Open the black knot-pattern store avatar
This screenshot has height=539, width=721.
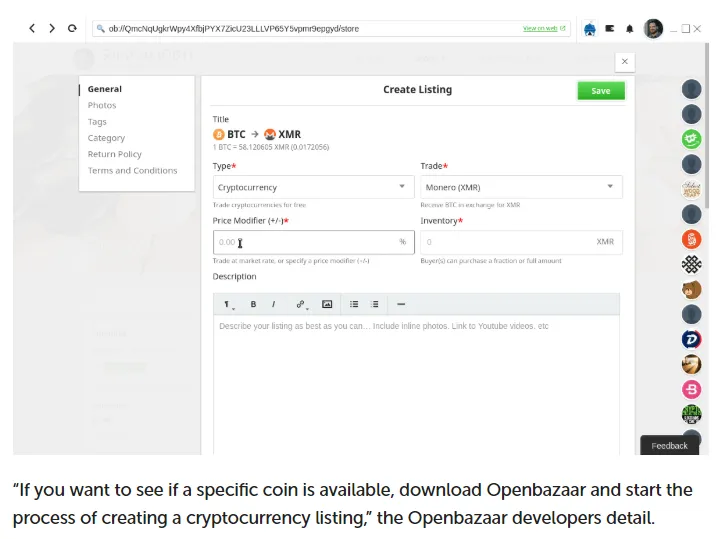(691, 264)
